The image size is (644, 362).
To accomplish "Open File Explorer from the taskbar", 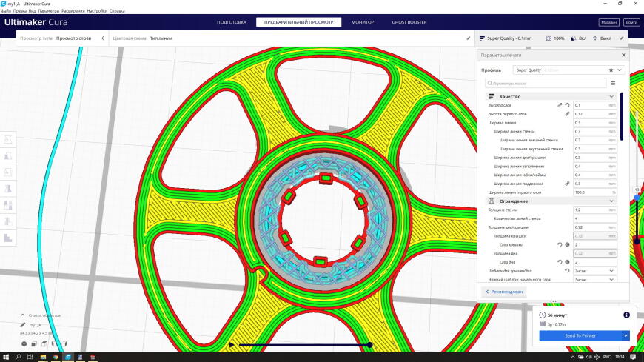I will click(x=43, y=357).
